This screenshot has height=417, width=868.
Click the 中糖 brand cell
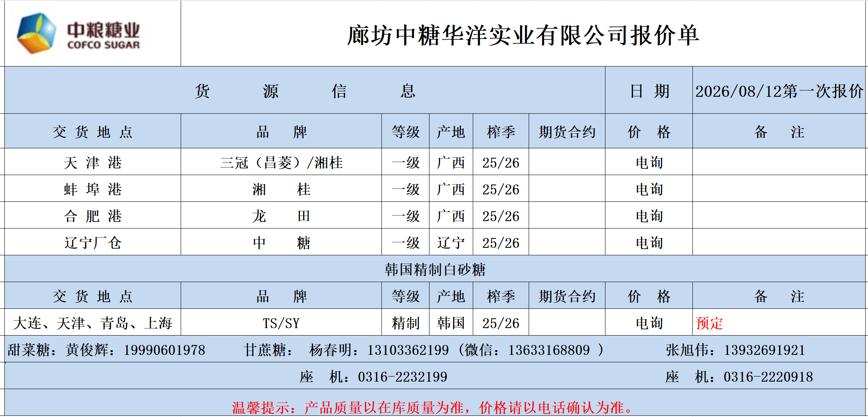pos(281,243)
